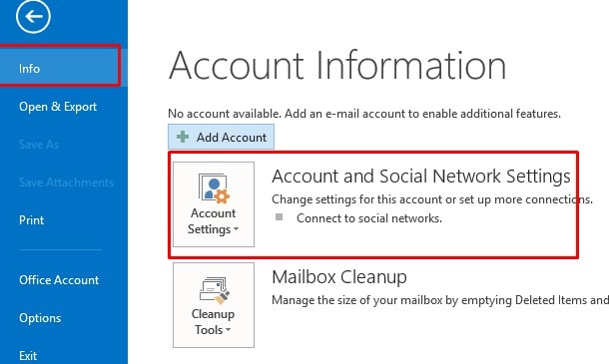Click the 'Connect to social networks.' text
The image size is (609, 364).
click(x=369, y=218)
